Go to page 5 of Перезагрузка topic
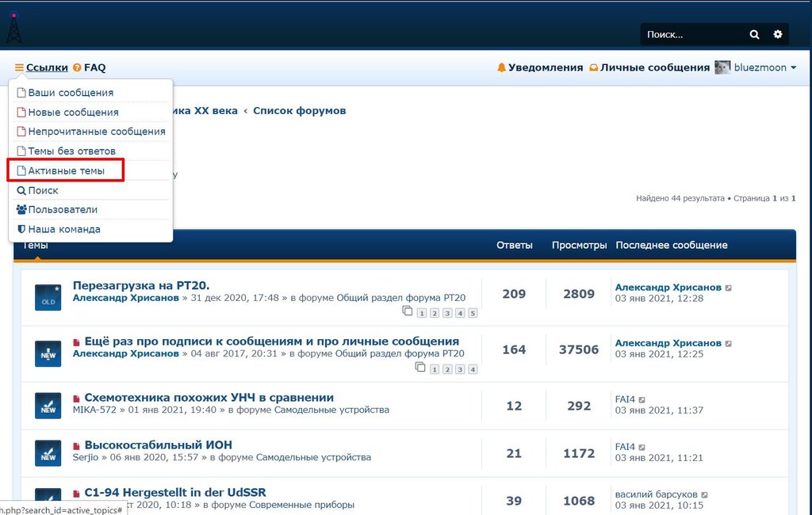 click(x=473, y=313)
